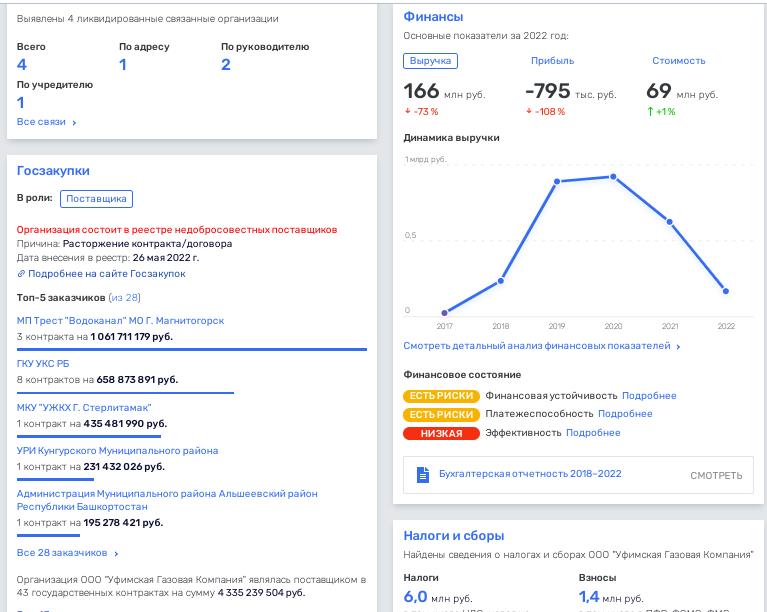Viewport: 767px width, 612px height.
Task: Click the 6,0 млн руб. taxes value
Action: coord(438,597)
